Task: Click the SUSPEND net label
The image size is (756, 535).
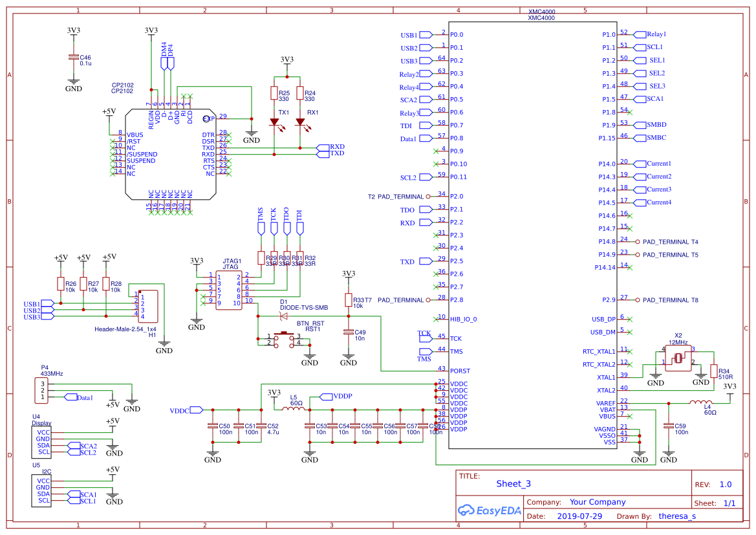Action: (141, 160)
